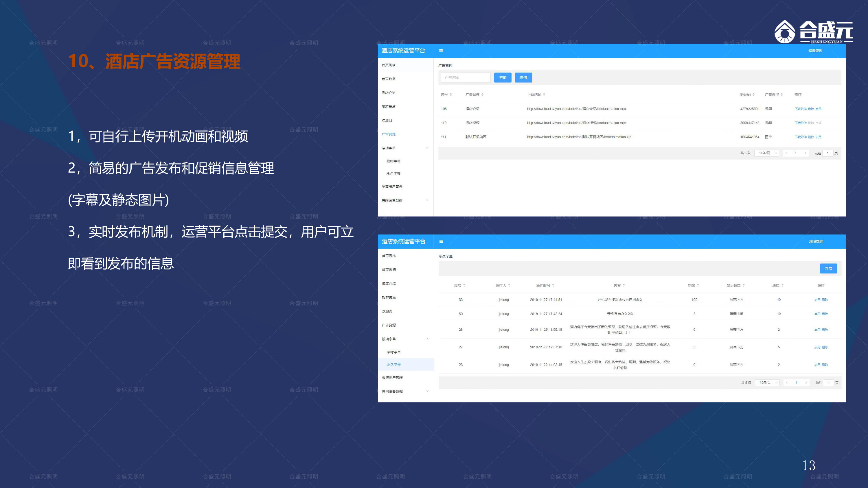This screenshot has height=488, width=868.
Task: Click hamburger menu icon in 广告管理 panel header
Action: 441,51
